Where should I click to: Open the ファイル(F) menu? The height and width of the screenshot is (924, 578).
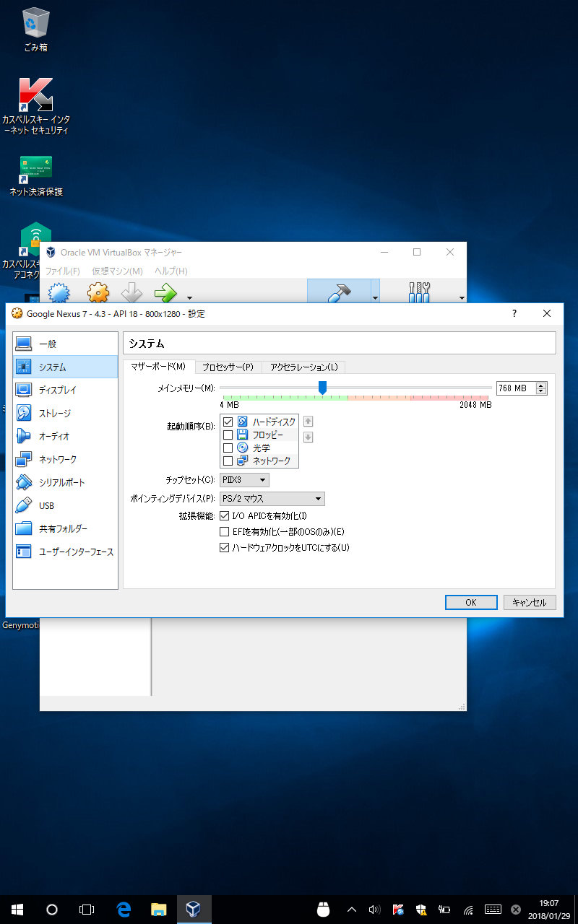tap(63, 271)
